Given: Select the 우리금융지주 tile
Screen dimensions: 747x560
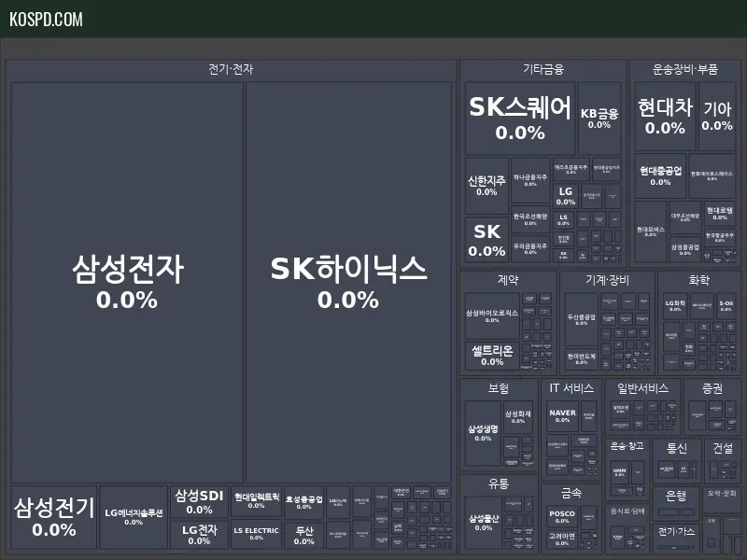Looking at the screenshot, I should [x=530, y=248].
